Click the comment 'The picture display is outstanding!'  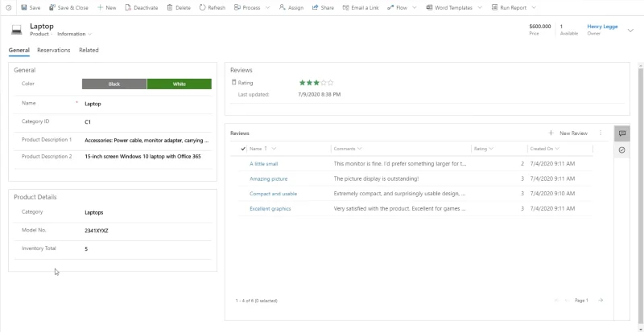(376, 179)
